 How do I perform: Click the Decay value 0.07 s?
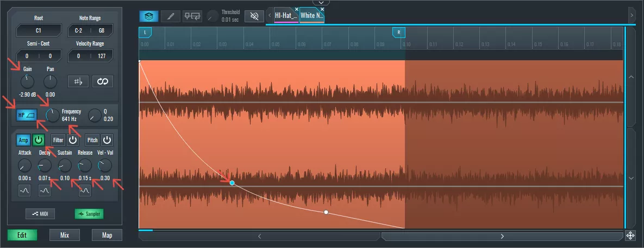pyautogui.click(x=45, y=179)
